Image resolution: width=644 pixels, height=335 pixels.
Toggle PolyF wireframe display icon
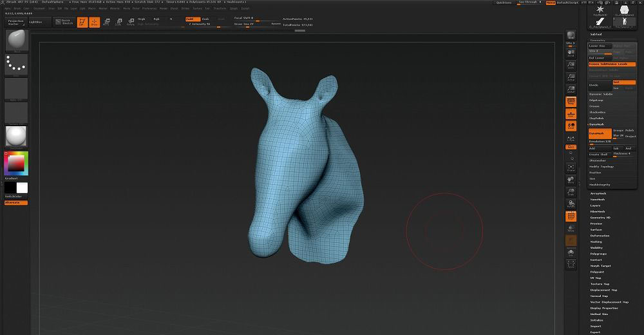(571, 216)
